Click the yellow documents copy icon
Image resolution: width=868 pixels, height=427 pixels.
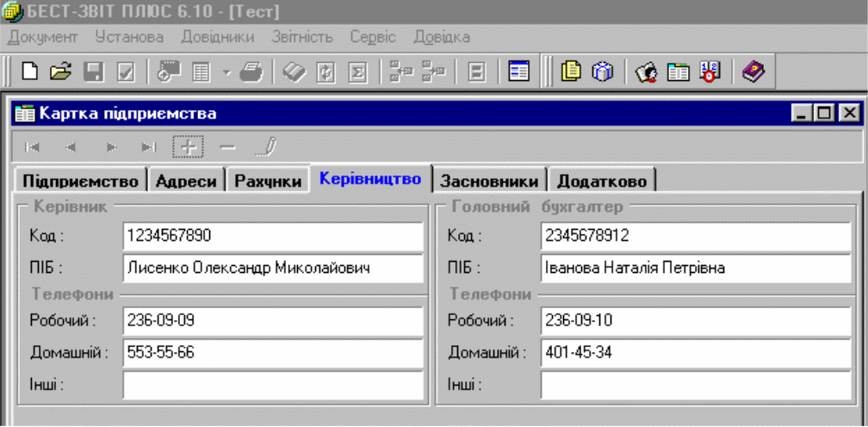(x=570, y=72)
